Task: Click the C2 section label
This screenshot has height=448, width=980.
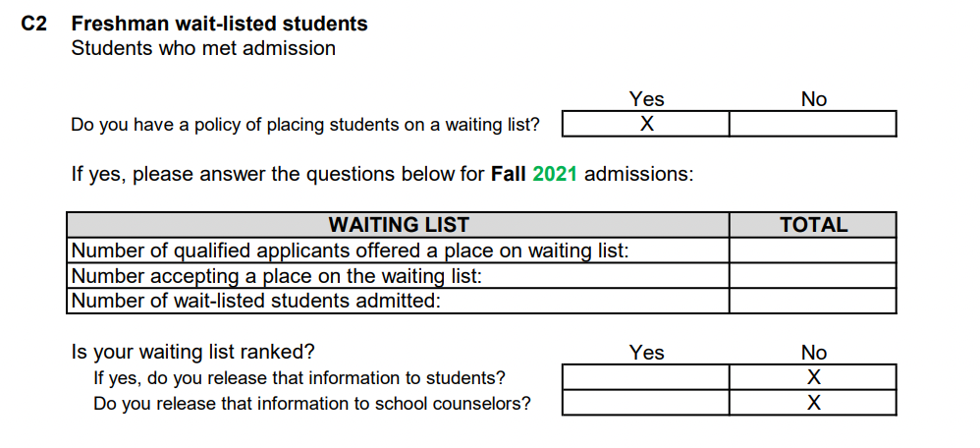Action: click(33, 24)
